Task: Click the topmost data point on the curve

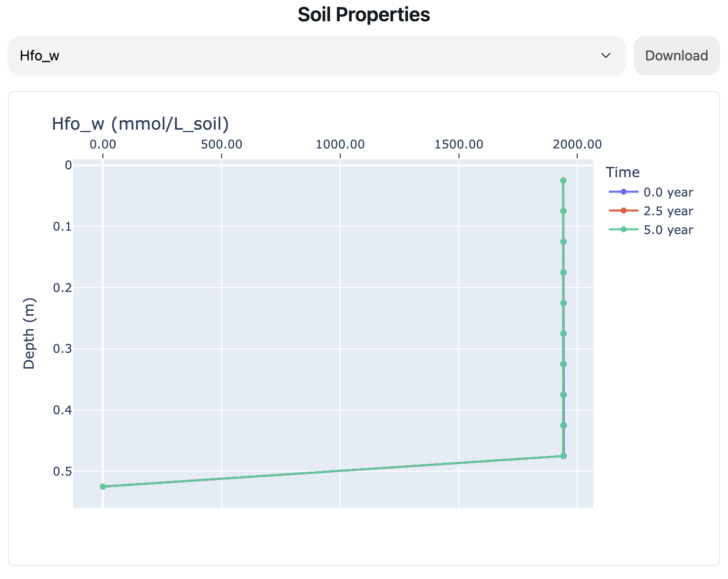Action: (563, 181)
